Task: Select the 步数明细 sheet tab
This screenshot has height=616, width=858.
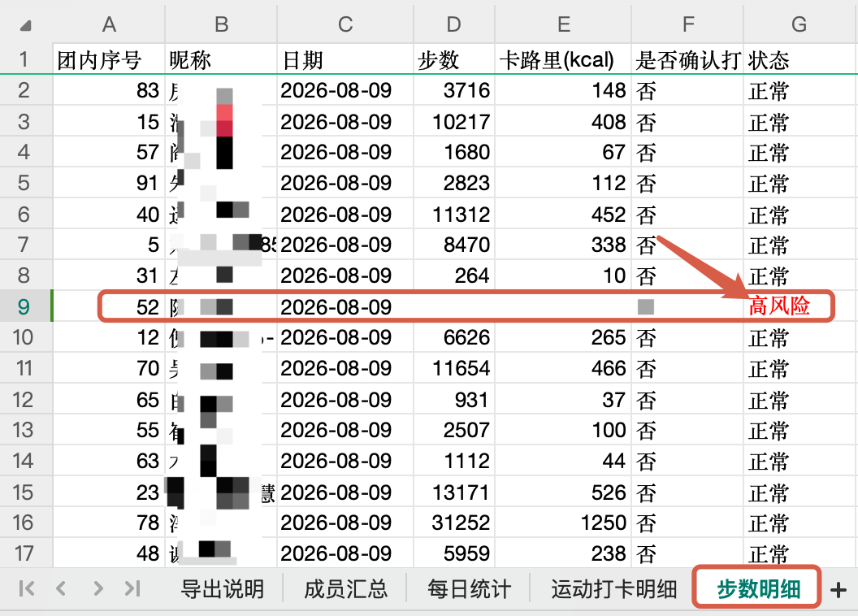Action: 758,588
